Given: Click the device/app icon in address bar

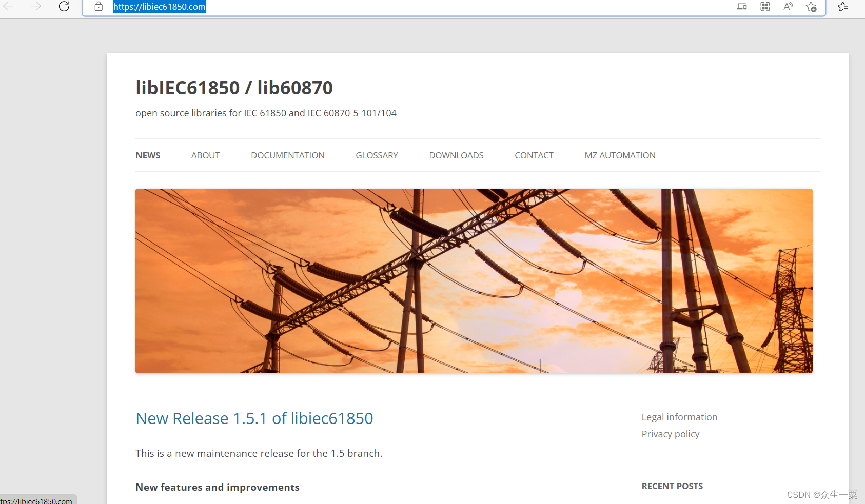Looking at the screenshot, I should [x=742, y=7].
